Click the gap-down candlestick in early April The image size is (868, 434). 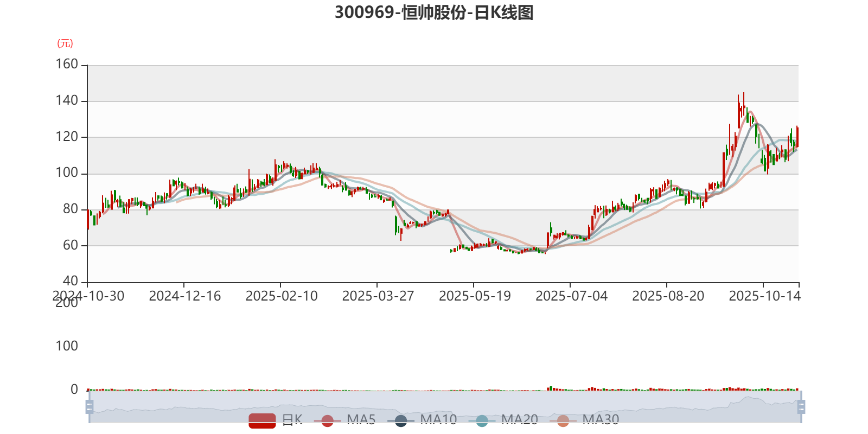click(x=396, y=225)
